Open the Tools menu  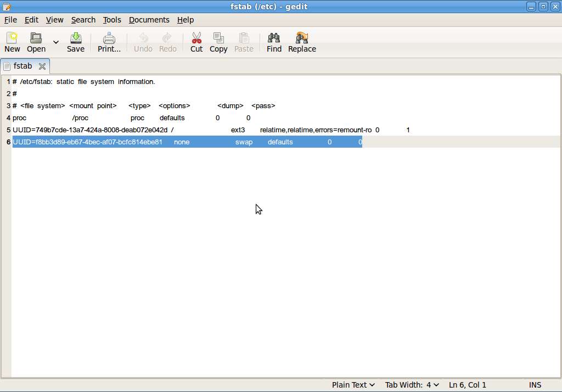pyautogui.click(x=112, y=20)
